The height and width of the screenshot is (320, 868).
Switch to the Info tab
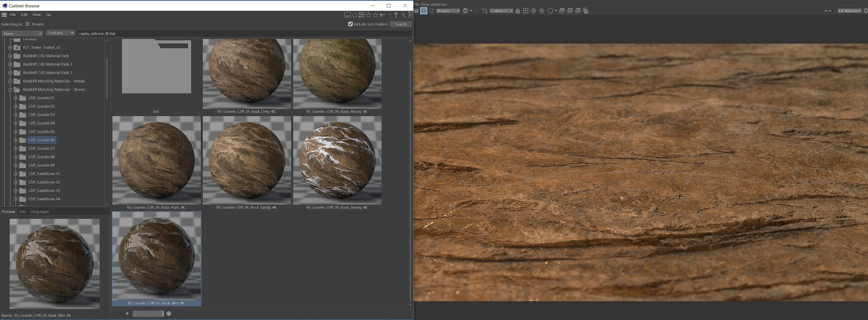[22, 212]
